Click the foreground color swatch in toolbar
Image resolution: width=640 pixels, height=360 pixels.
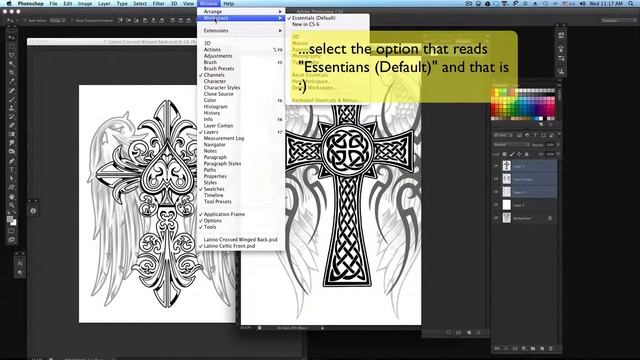(10, 219)
